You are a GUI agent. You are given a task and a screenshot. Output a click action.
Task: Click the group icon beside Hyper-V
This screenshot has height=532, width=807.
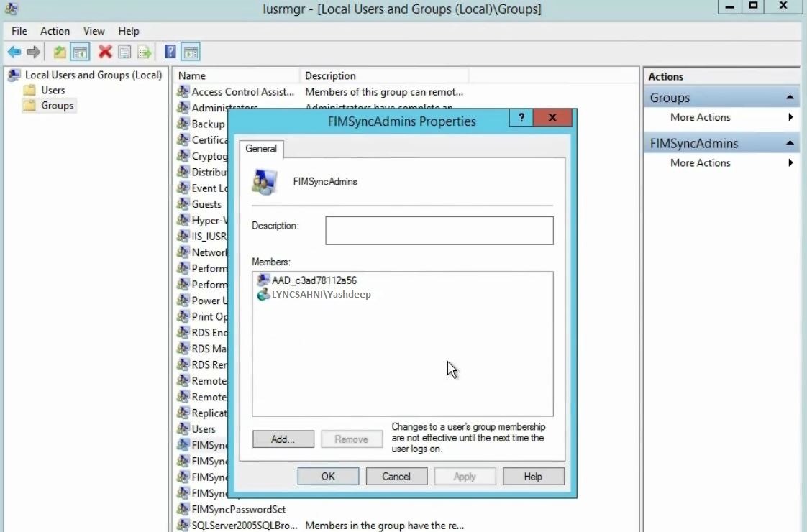183,220
